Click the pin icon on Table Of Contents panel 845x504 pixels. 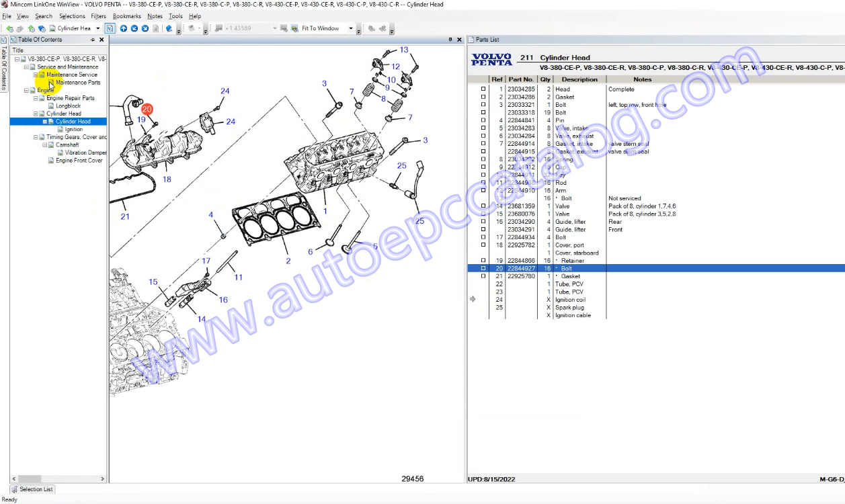click(x=93, y=40)
